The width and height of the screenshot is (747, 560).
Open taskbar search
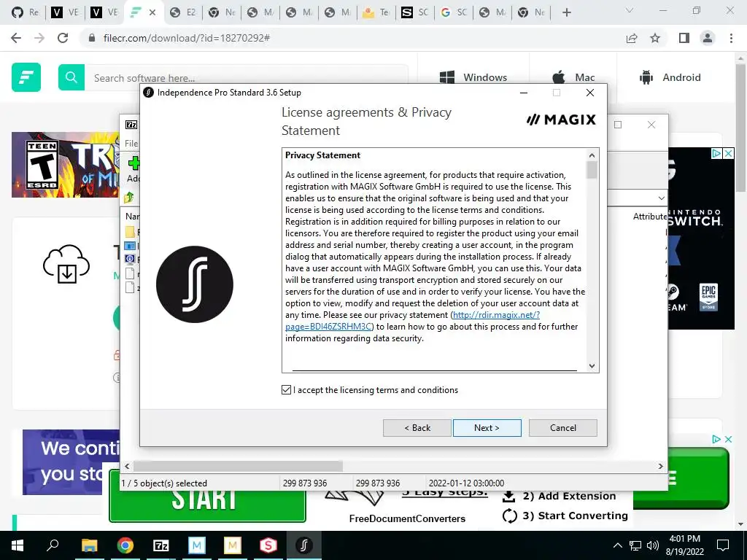pyautogui.click(x=53, y=545)
